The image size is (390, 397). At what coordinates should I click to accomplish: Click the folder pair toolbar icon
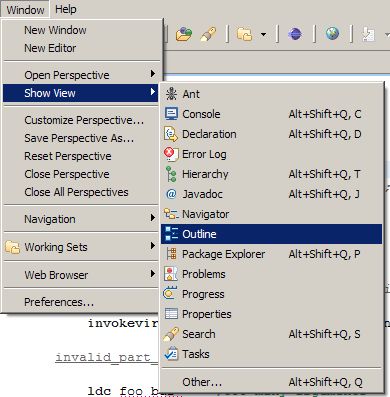tap(244, 34)
